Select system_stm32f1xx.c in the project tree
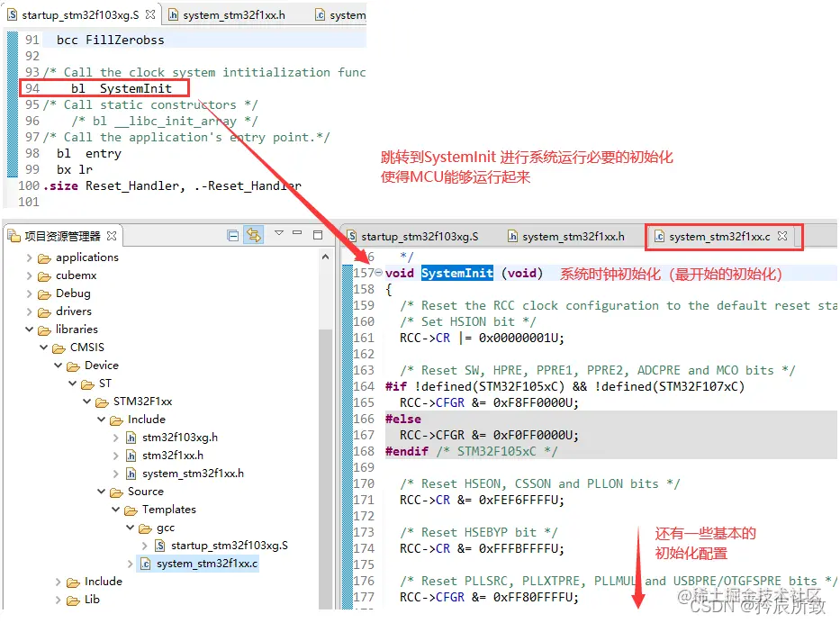This screenshot has height=623, width=840. 207,564
